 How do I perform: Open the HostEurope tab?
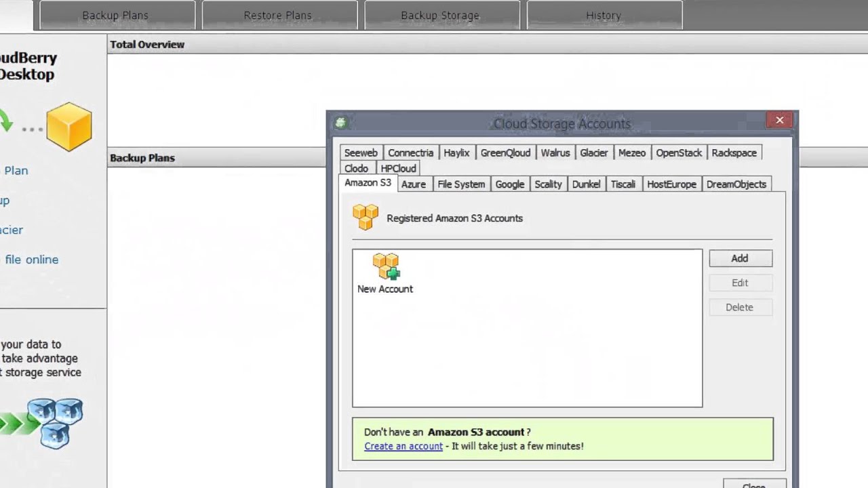[x=672, y=184]
